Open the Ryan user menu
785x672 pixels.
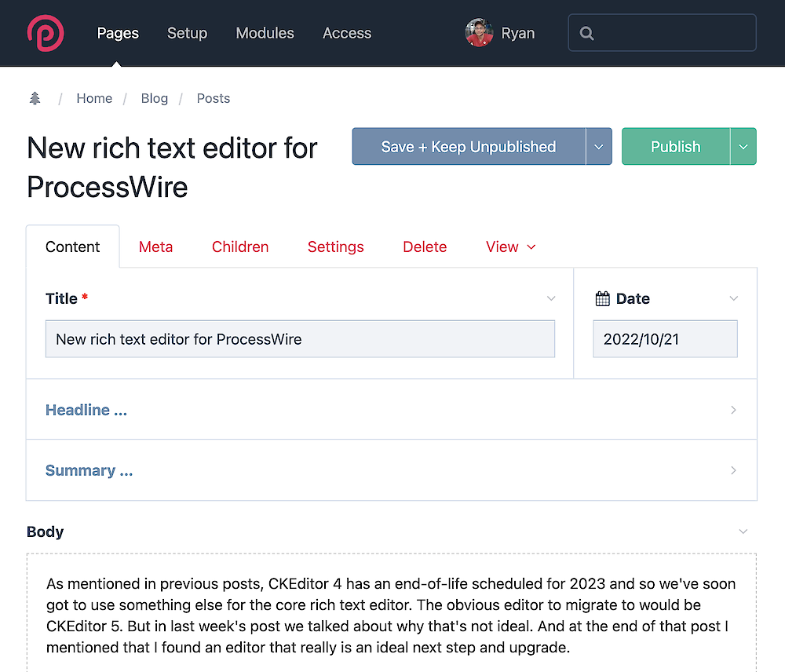(518, 33)
